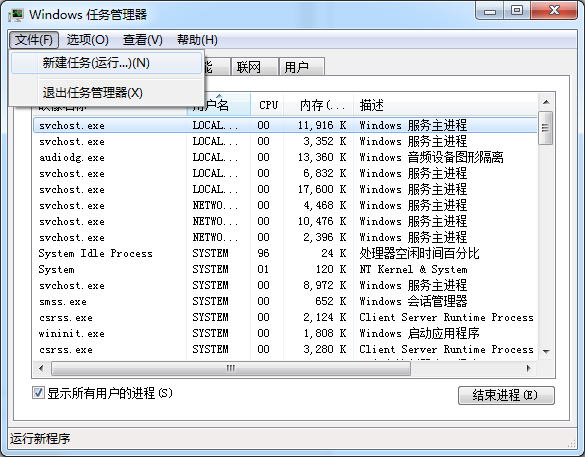Select the smss.exe process row

(285, 301)
